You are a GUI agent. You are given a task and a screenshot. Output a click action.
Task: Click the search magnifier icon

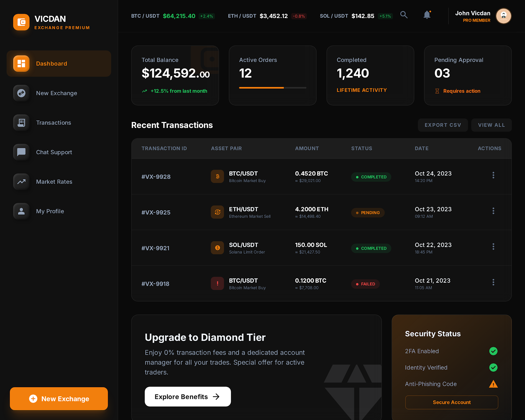coord(404,15)
